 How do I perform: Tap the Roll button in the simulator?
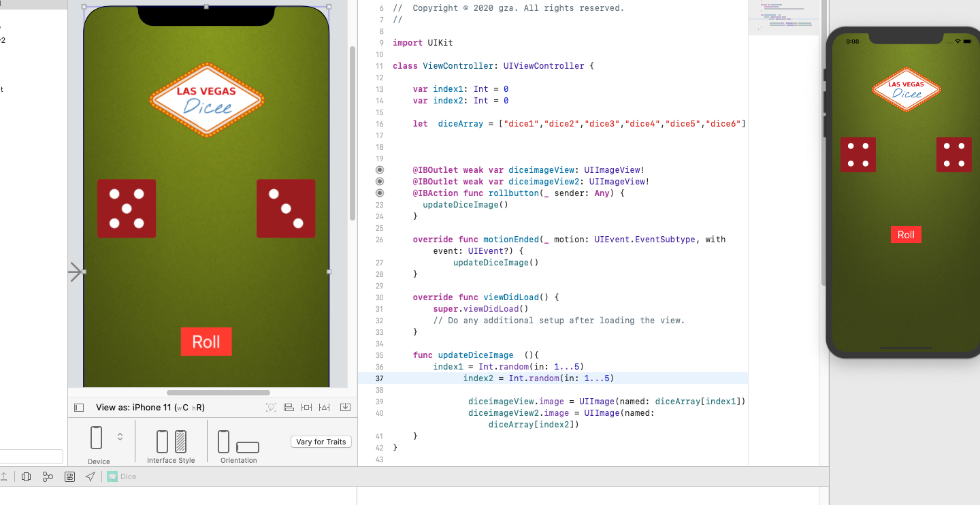(x=906, y=235)
